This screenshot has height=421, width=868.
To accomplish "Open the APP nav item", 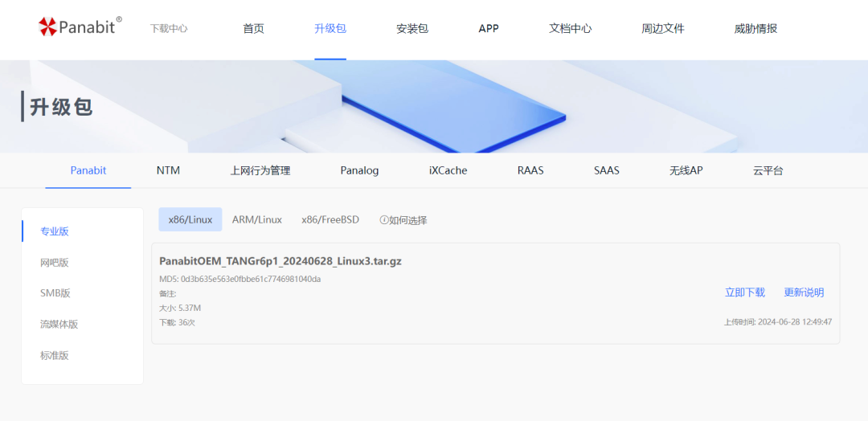I will (489, 29).
